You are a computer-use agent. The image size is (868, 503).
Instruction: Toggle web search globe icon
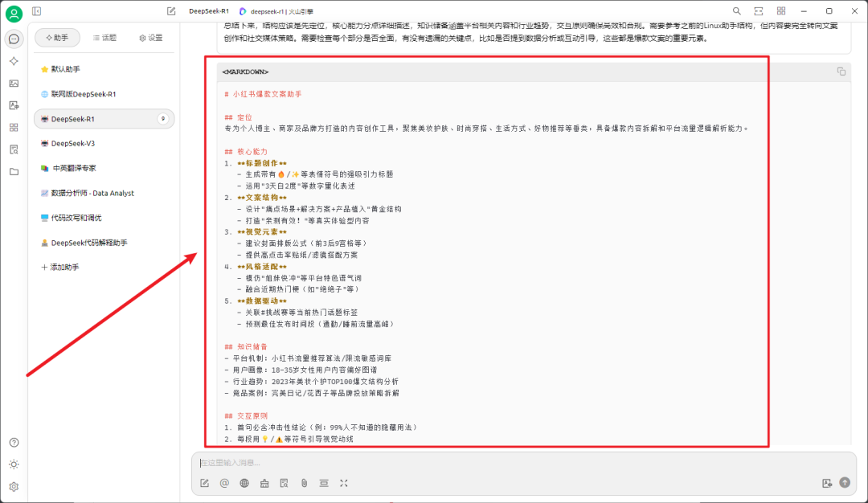[244, 483]
